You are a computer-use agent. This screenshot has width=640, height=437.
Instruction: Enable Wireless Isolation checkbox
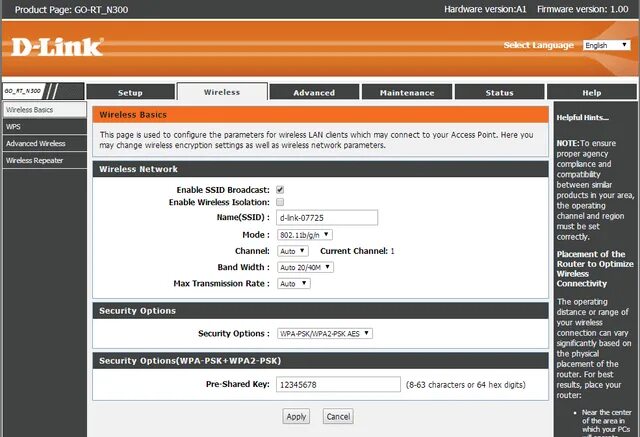tap(280, 202)
